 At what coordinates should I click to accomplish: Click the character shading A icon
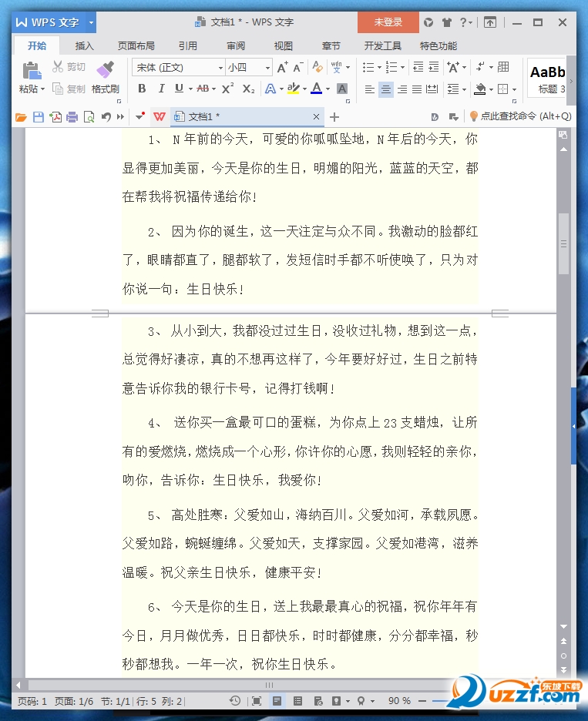tap(342, 89)
